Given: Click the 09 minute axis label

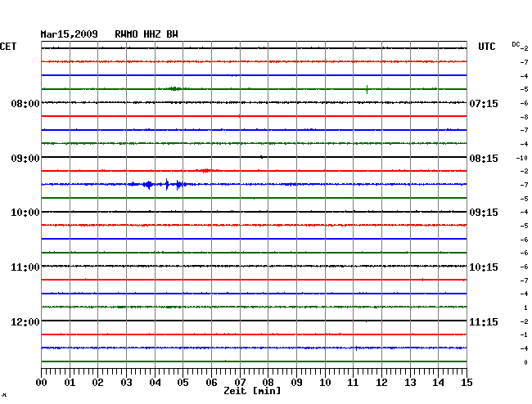Looking at the screenshot, I should (x=296, y=383).
